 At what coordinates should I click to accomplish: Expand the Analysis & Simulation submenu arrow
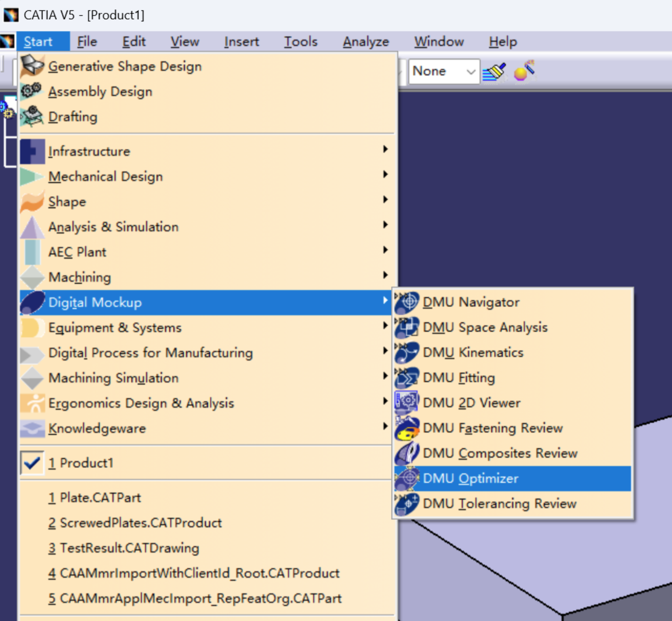click(x=385, y=225)
